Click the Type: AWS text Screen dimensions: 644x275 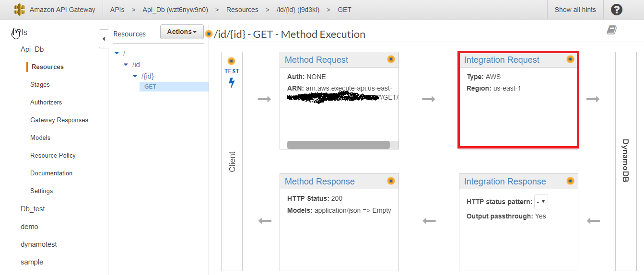tap(483, 77)
